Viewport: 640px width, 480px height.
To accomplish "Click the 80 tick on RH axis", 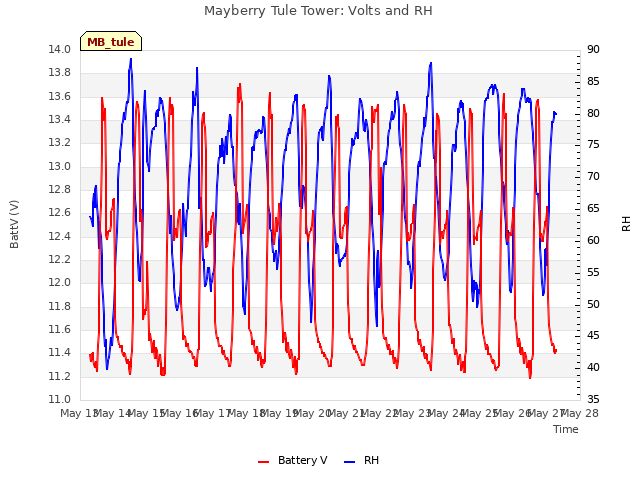I will (x=593, y=113).
